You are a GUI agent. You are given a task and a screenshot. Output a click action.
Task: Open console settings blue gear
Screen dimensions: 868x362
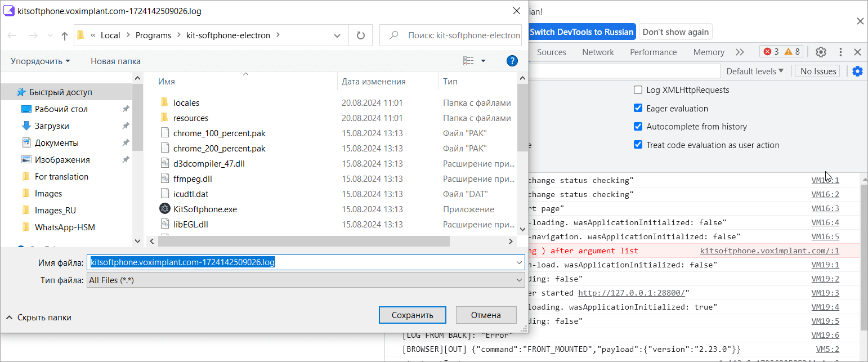pyautogui.click(x=857, y=71)
